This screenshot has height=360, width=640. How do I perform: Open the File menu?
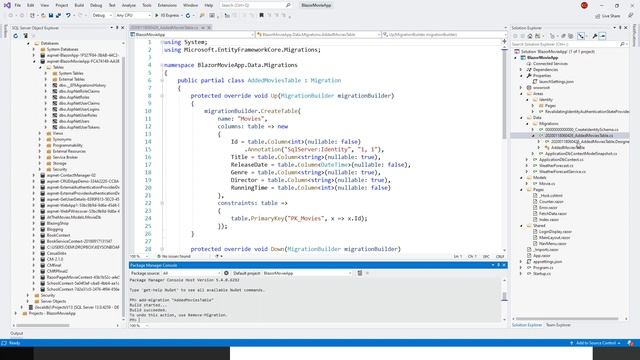(18, 5)
